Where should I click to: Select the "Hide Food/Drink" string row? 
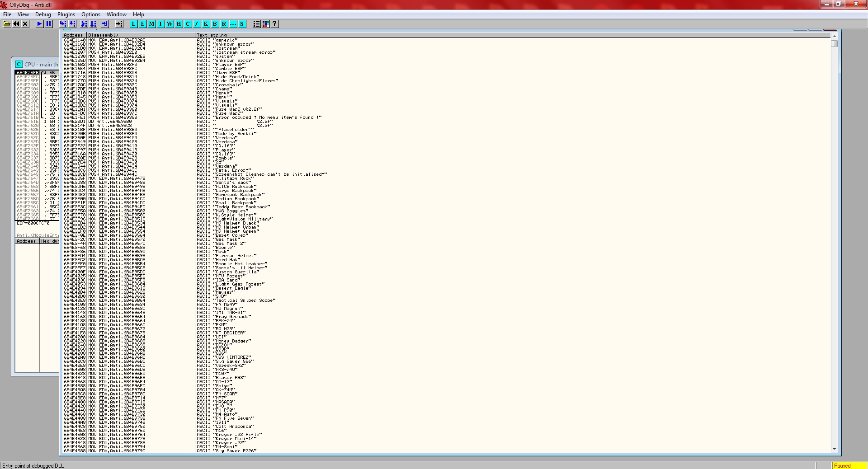[x=447, y=77]
